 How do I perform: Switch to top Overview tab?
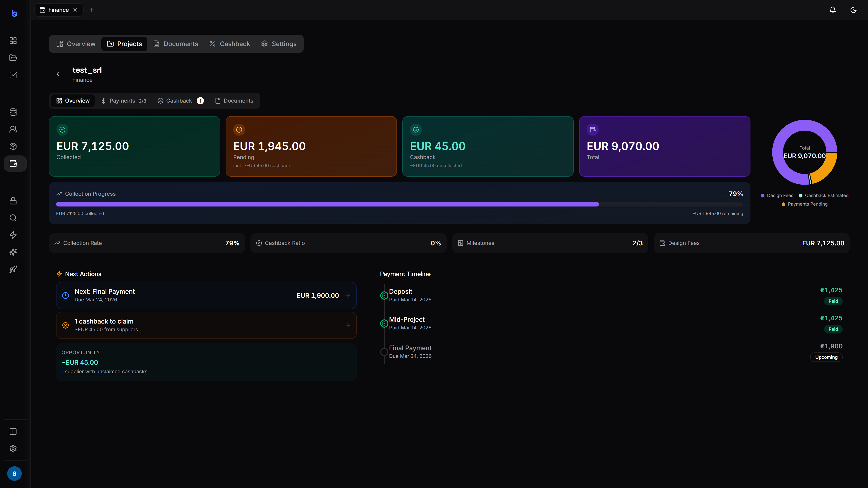click(x=76, y=44)
